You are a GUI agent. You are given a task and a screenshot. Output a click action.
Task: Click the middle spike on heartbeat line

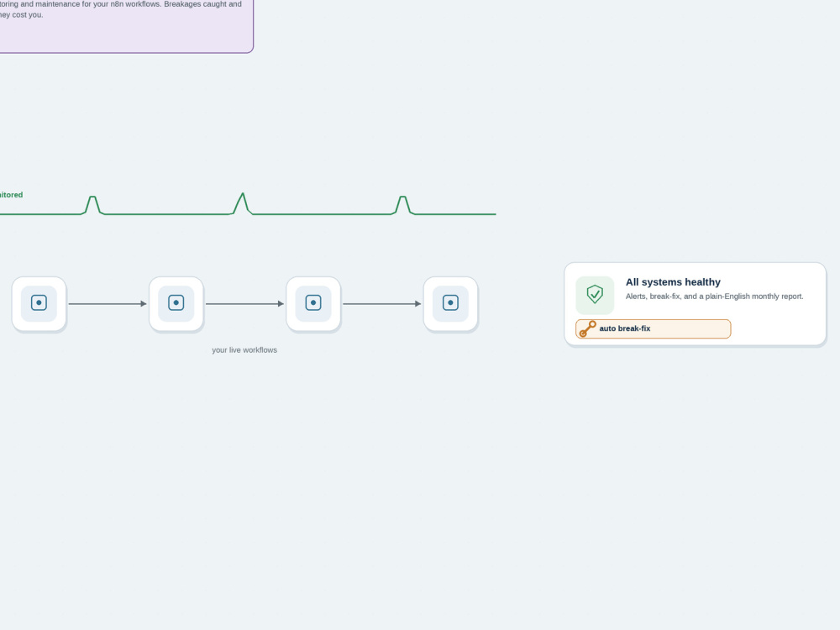tap(242, 203)
